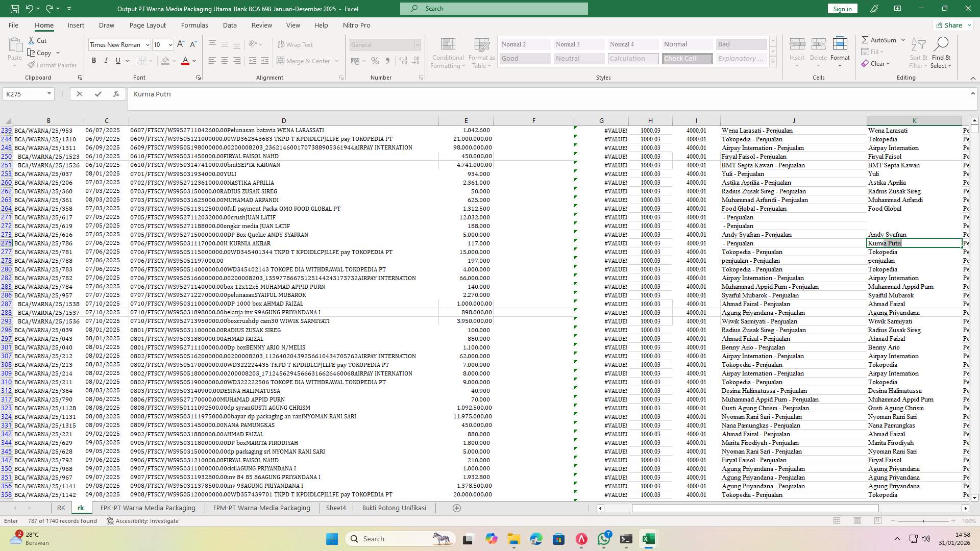Open the font name dropdown
This screenshot has height=551, width=980.
click(147, 44)
